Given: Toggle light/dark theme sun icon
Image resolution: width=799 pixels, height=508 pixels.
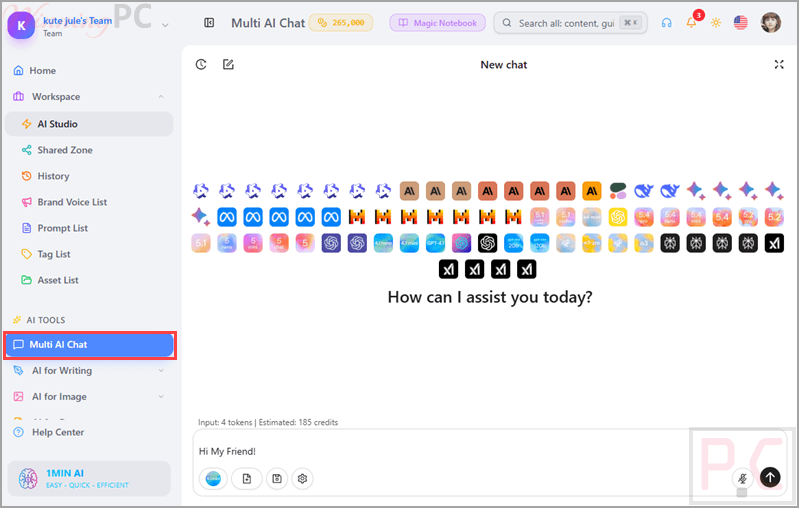Looking at the screenshot, I should tap(716, 23).
